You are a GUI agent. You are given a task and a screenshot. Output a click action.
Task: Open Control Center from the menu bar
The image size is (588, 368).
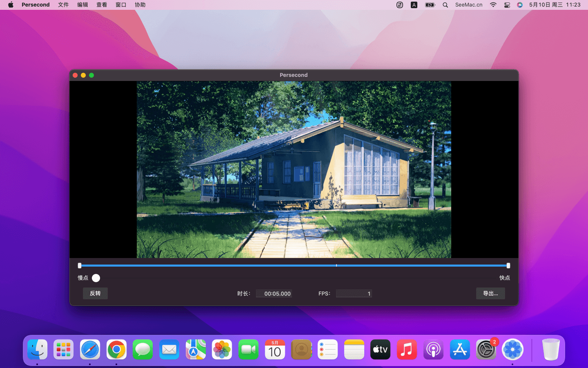coord(507,5)
